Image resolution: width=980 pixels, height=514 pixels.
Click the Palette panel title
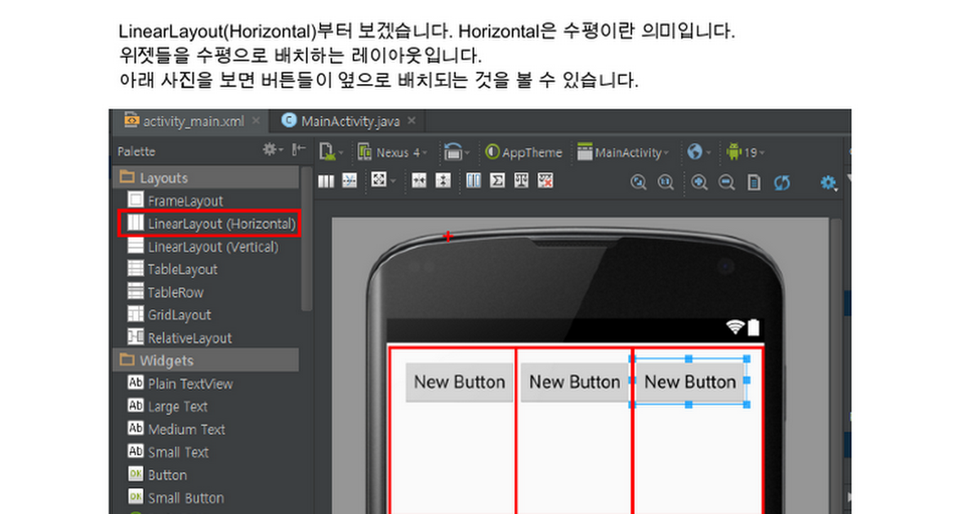(136, 151)
